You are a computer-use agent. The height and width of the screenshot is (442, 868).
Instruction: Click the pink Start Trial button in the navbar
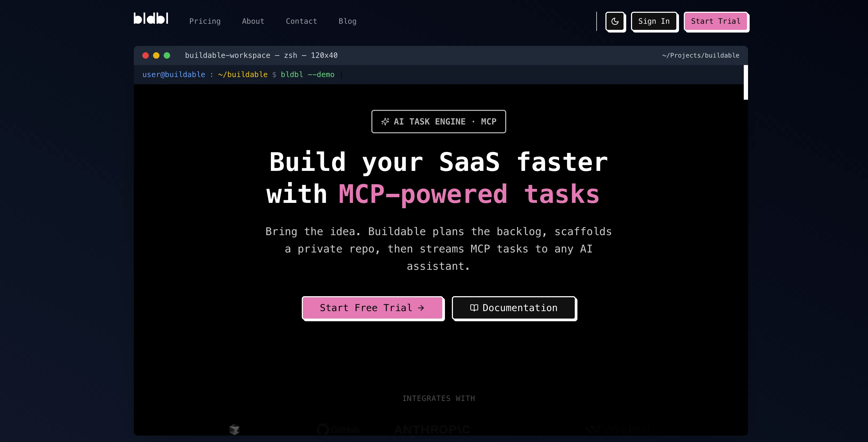716,21
